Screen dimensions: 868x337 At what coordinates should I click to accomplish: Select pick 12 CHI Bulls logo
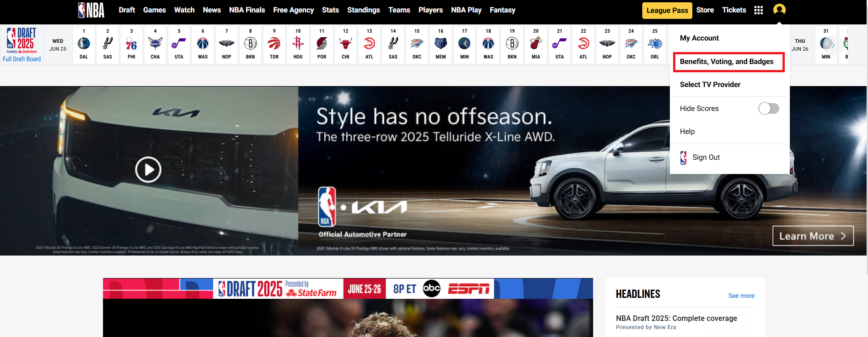346,43
